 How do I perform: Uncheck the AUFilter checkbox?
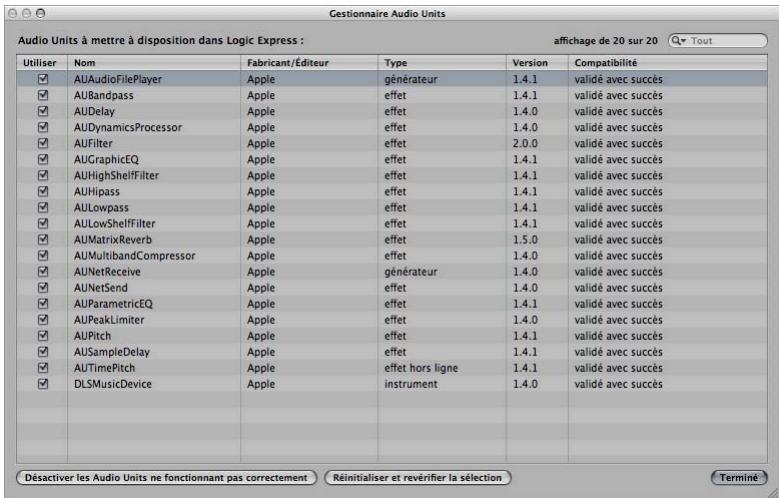[x=43, y=143]
